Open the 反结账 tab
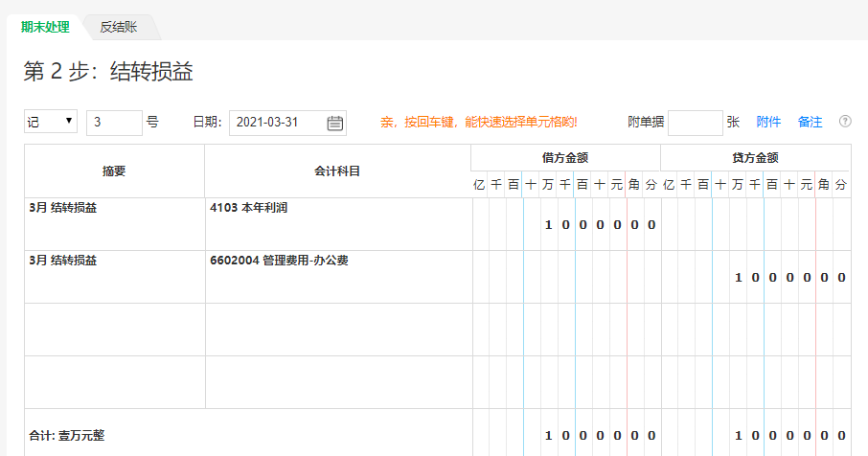 119,27
